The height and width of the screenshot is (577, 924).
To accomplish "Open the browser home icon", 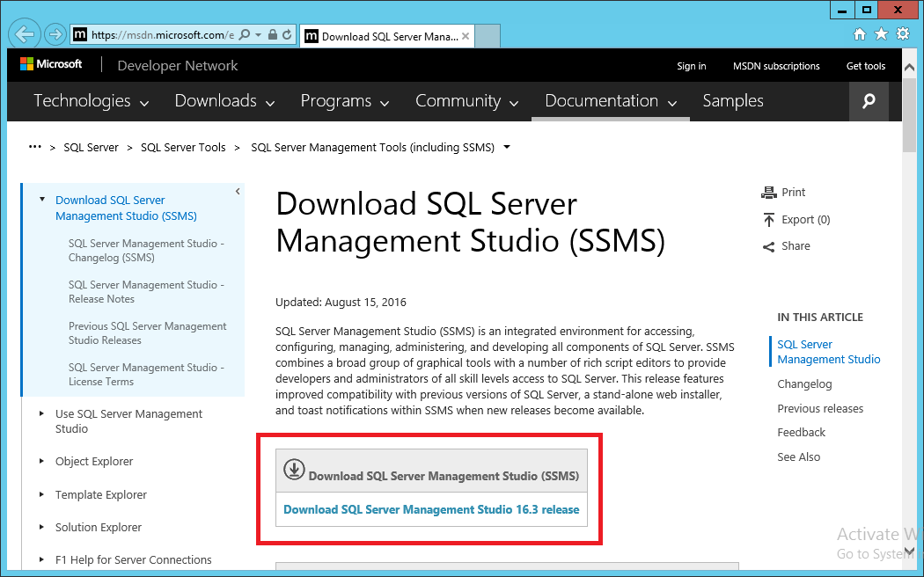I will (x=860, y=34).
